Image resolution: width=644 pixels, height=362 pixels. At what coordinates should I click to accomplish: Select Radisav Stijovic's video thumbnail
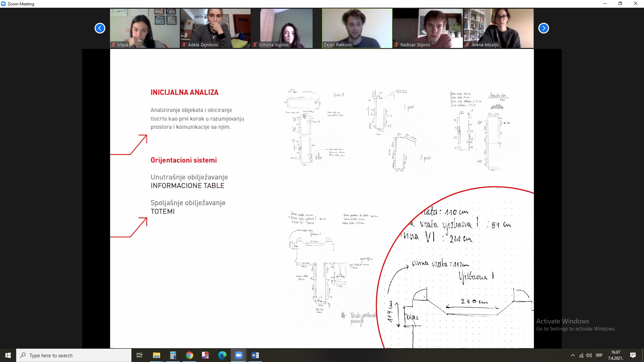[x=428, y=28]
